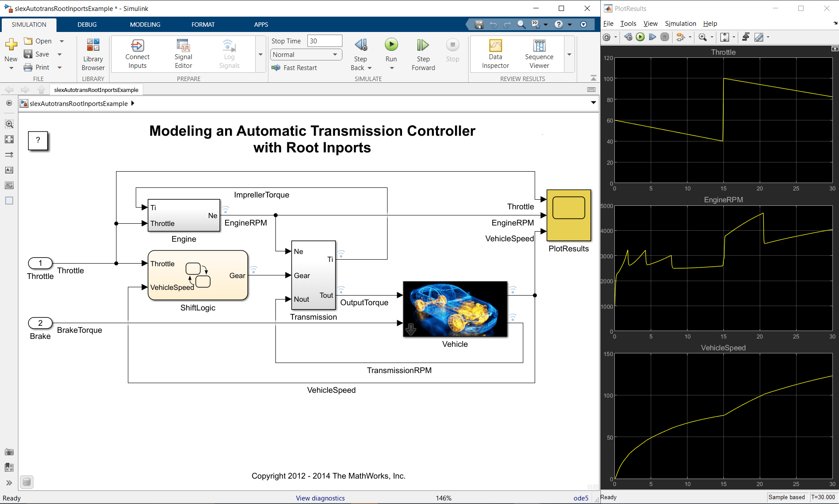This screenshot has width=839, height=504.
Task: Open the simulation mode Normal dropdown
Action: click(305, 55)
